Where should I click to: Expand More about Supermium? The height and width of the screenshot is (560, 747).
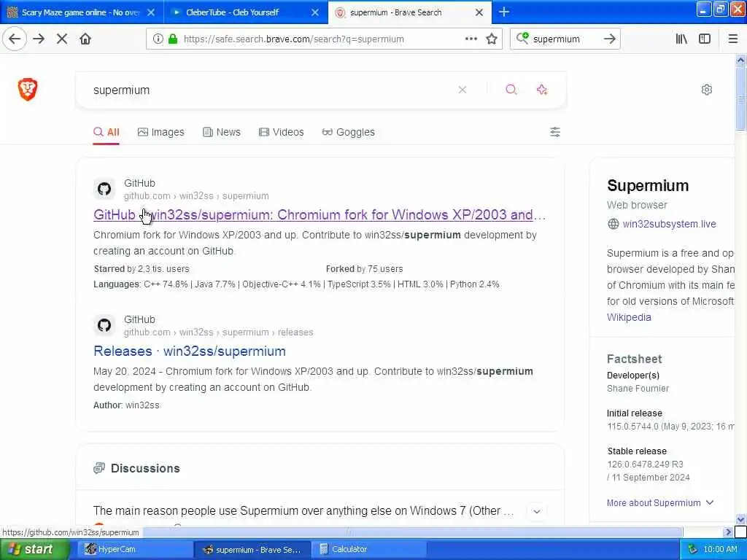(660, 503)
